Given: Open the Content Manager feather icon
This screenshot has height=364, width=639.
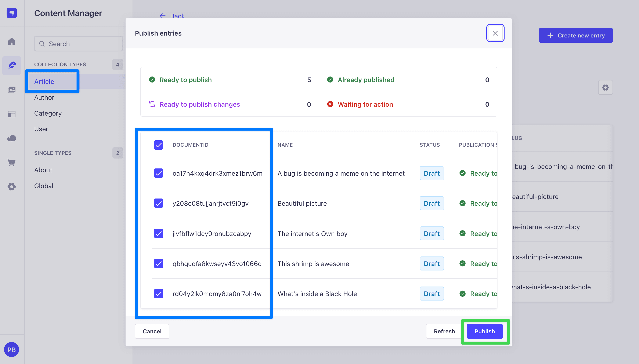Looking at the screenshot, I should 11,66.
